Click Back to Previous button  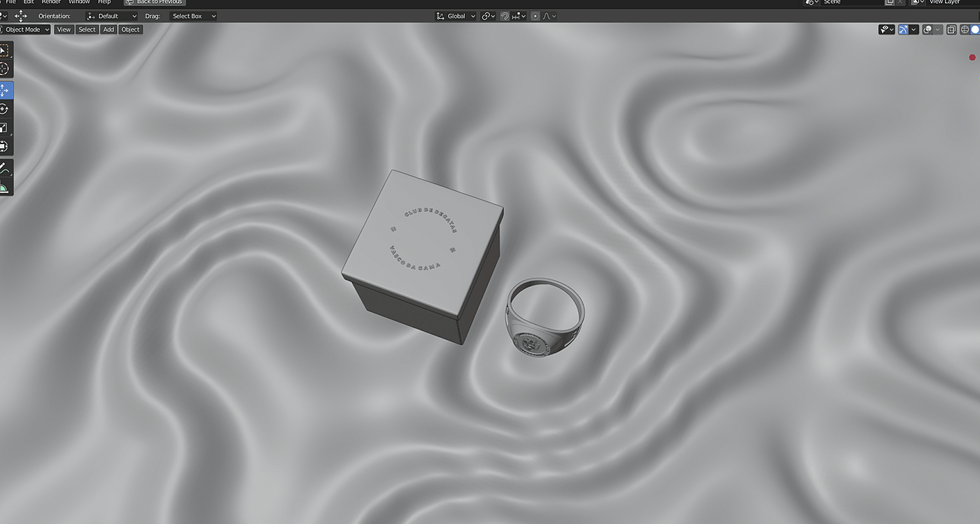(x=155, y=2)
